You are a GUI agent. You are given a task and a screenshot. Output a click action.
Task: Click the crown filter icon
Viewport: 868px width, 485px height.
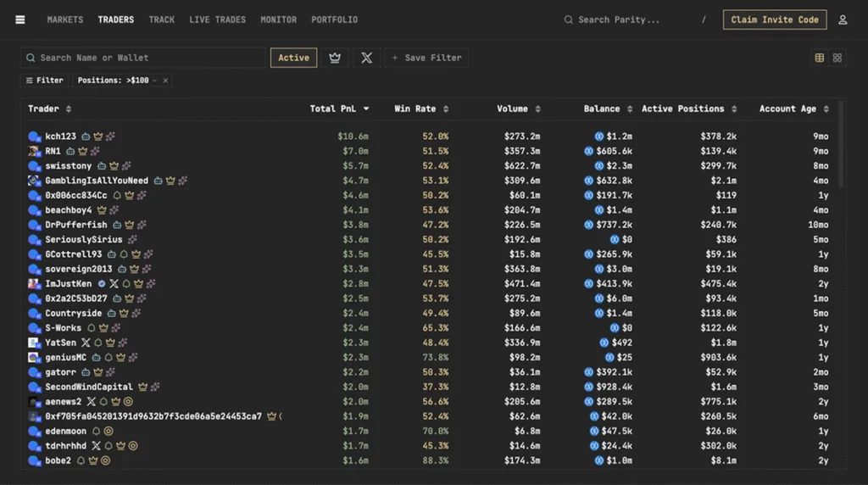[x=335, y=58]
